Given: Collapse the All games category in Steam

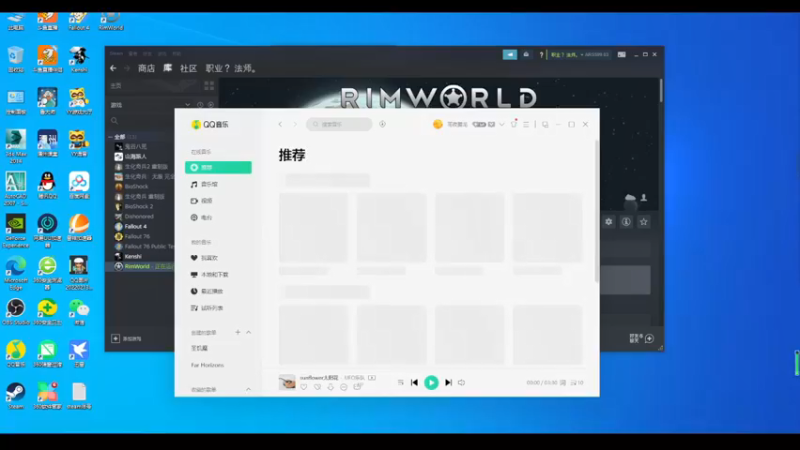Looking at the screenshot, I should tap(111, 137).
